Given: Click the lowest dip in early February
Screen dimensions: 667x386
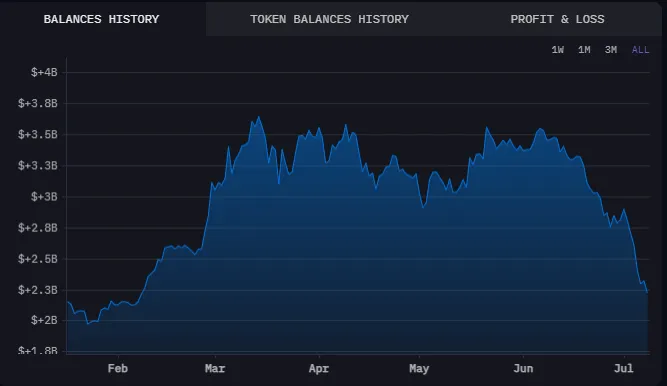Looking at the screenshot, I should click(88, 324).
